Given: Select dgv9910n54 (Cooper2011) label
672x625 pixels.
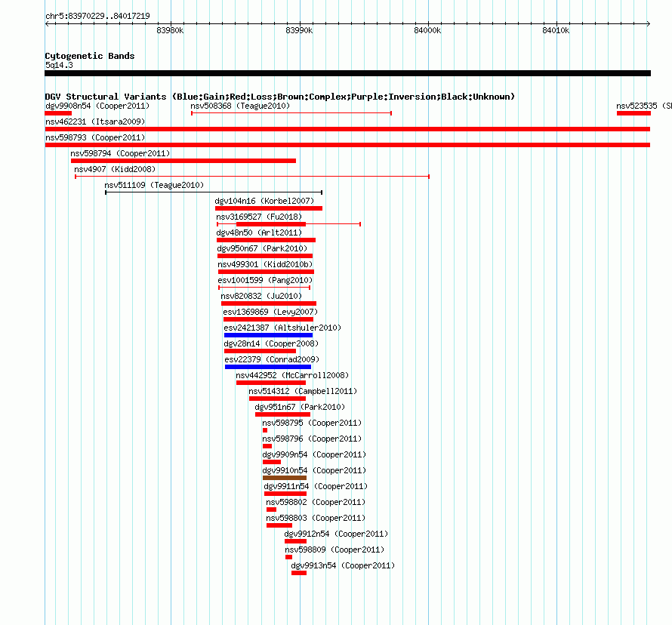Looking at the screenshot, I should click(314, 470).
